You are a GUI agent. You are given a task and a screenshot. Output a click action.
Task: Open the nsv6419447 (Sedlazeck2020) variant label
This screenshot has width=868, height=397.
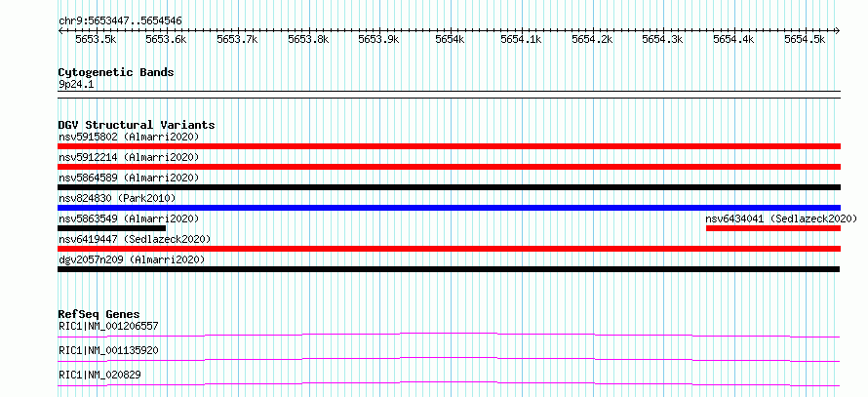pos(135,239)
